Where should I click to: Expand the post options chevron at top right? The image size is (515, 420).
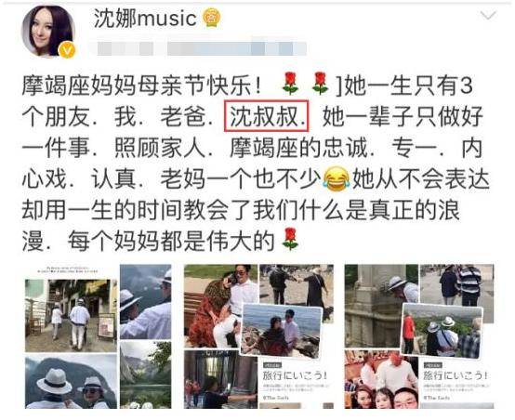point(488,15)
